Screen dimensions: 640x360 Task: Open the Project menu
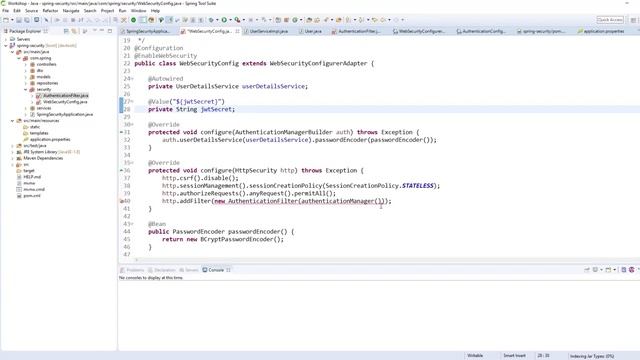(107, 11)
